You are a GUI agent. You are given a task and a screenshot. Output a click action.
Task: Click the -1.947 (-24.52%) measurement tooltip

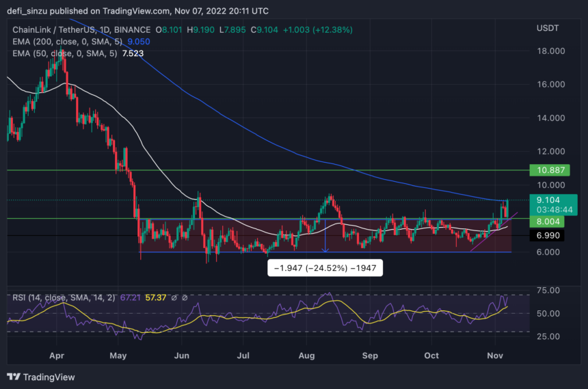(325, 269)
